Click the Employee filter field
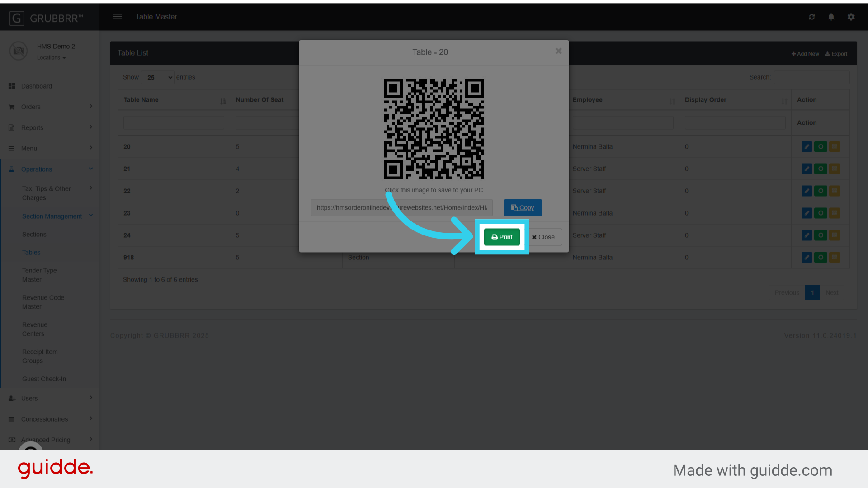868x488 pixels. (x=623, y=123)
